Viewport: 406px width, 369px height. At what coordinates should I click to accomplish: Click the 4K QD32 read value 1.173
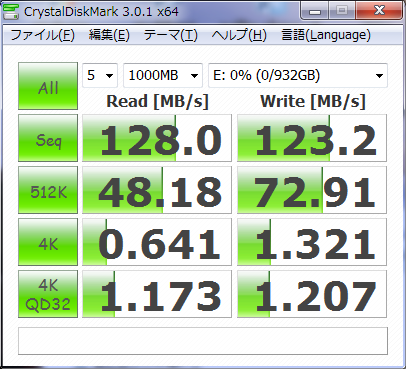(157, 294)
